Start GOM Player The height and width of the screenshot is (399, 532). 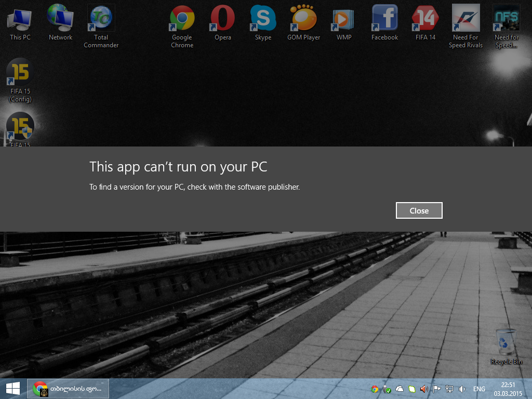point(303,17)
